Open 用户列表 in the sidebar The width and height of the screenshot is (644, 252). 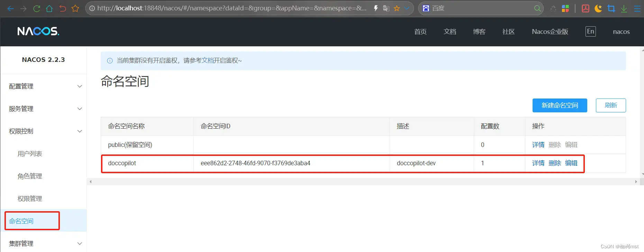[30, 154]
